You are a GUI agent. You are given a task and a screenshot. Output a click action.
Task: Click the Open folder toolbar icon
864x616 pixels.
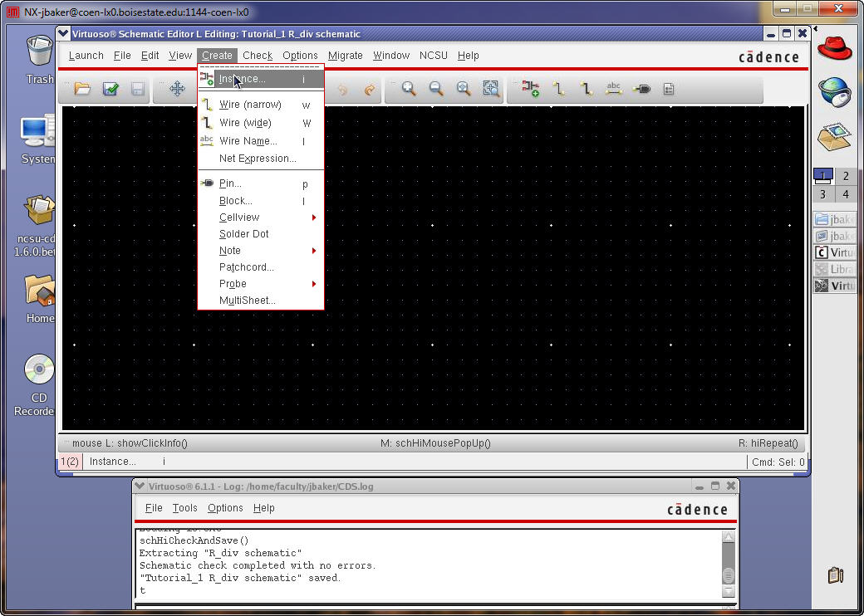(x=82, y=89)
